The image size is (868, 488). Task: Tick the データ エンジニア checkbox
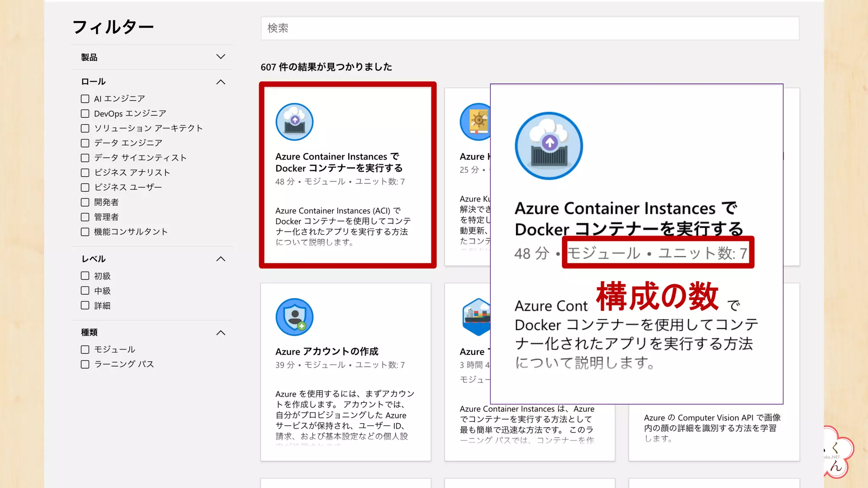[85, 143]
